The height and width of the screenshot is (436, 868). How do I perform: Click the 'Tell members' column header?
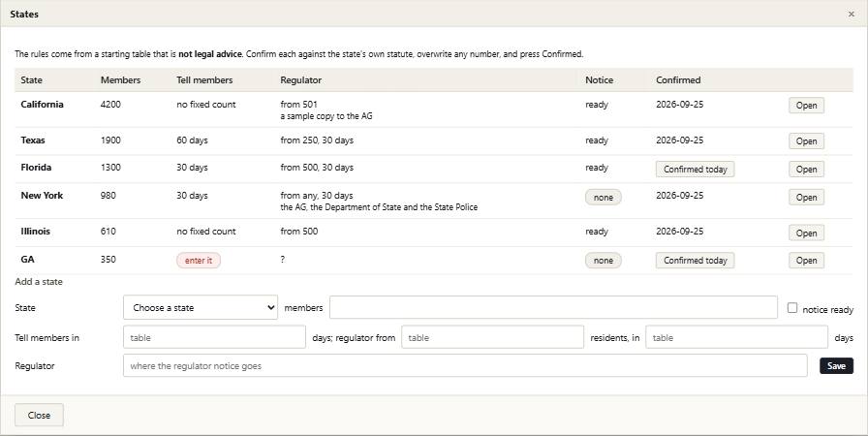pos(204,80)
